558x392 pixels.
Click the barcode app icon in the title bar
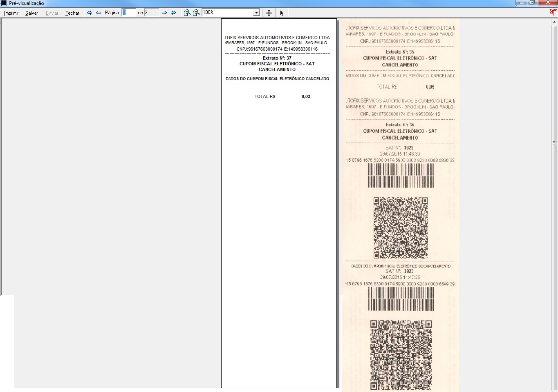pos(4,3)
